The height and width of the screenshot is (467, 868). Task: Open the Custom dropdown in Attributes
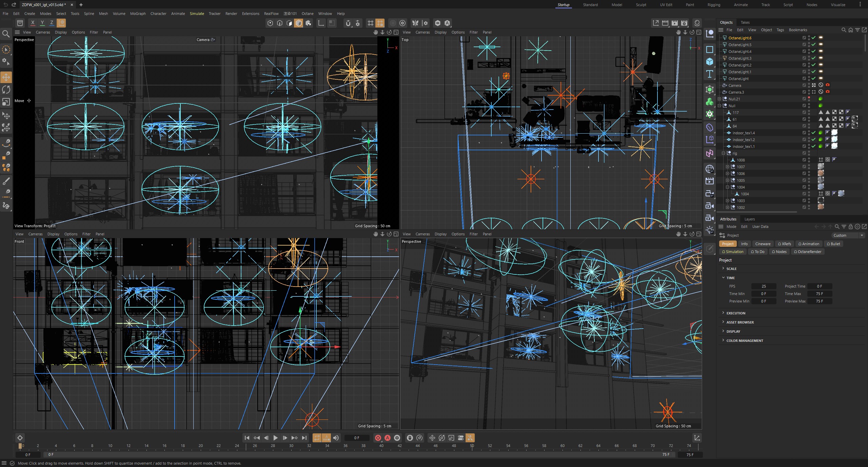(x=848, y=235)
